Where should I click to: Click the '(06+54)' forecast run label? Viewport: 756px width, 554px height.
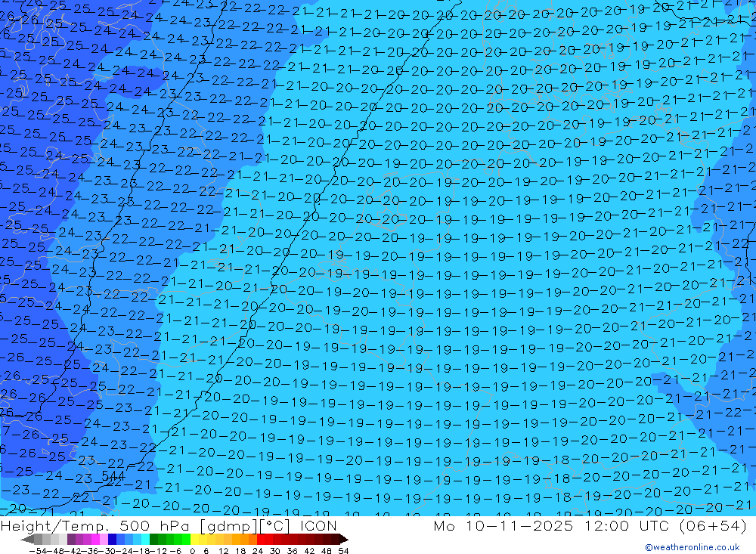pos(713,525)
